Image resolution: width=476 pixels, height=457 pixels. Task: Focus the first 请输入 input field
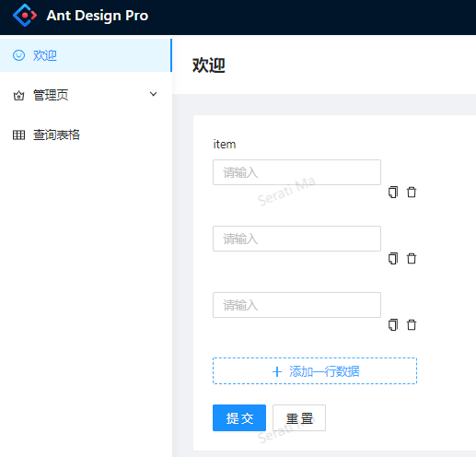point(296,172)
